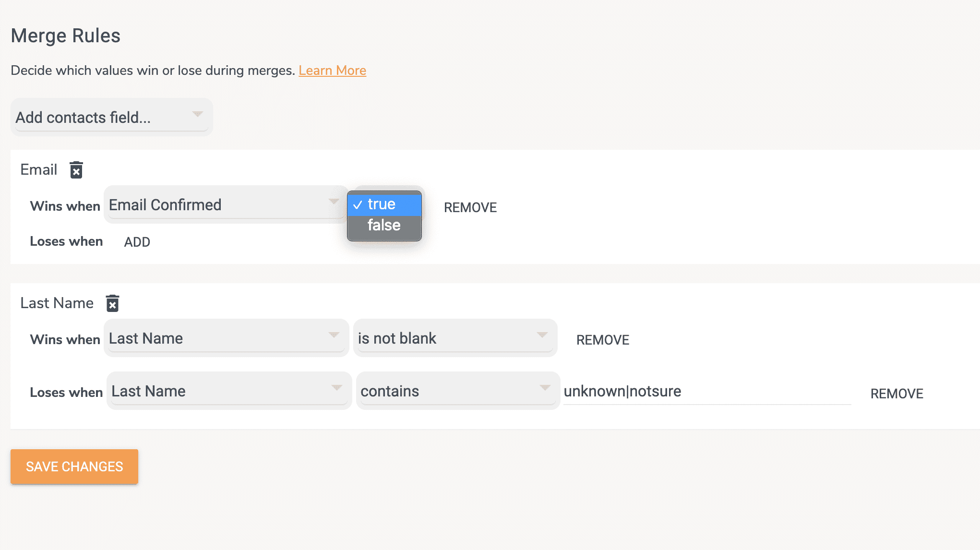Edit the unknown|notsure value field
This screenshot has height=550, width=980.
point(707,392)
